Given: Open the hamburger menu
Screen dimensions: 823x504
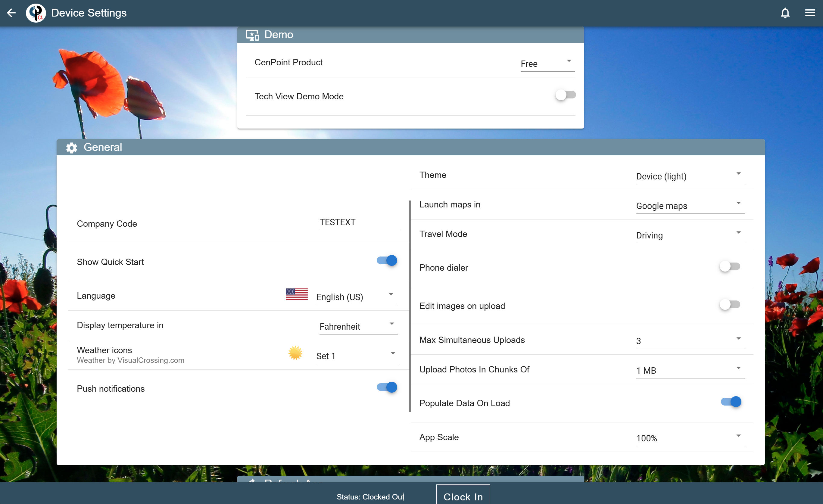Looking at the screenshot, I should (x=810, y=13).
